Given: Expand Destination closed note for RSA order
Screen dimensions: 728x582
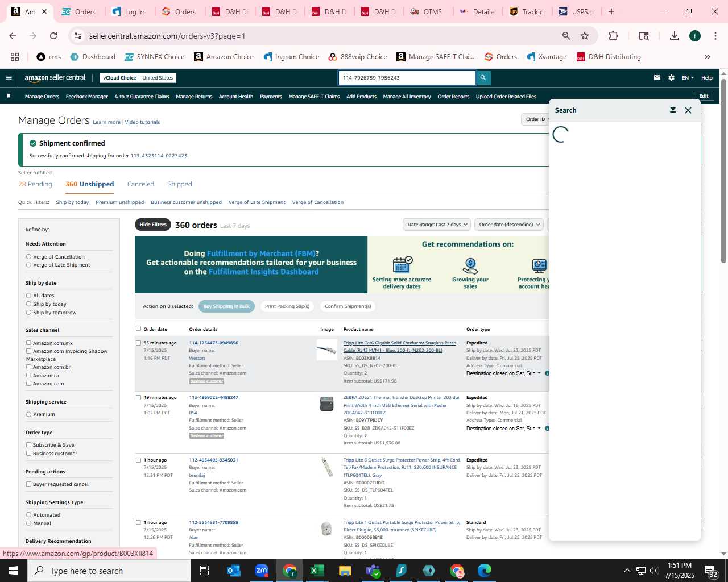Looking at the screenshot, I should point(503,429).
